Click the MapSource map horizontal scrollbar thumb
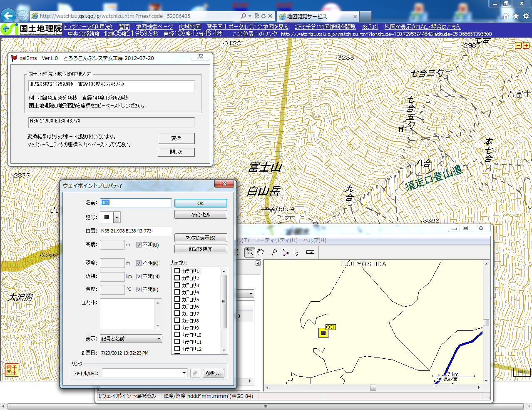The height and width of the screenshot is (410, 532). pos(373,387)
